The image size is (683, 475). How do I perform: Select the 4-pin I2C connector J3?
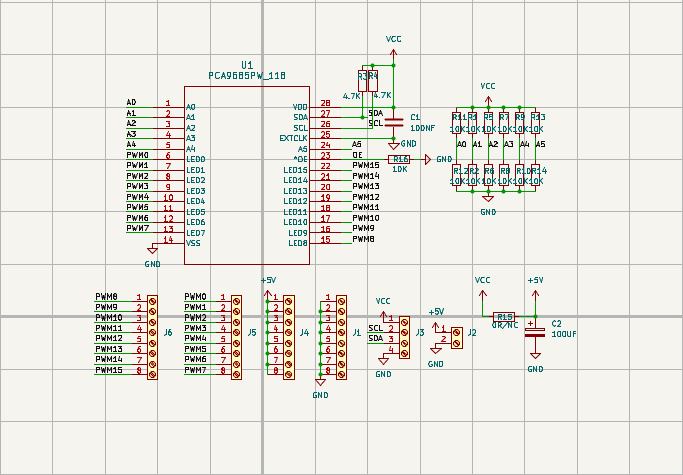[x=404, y=338]
